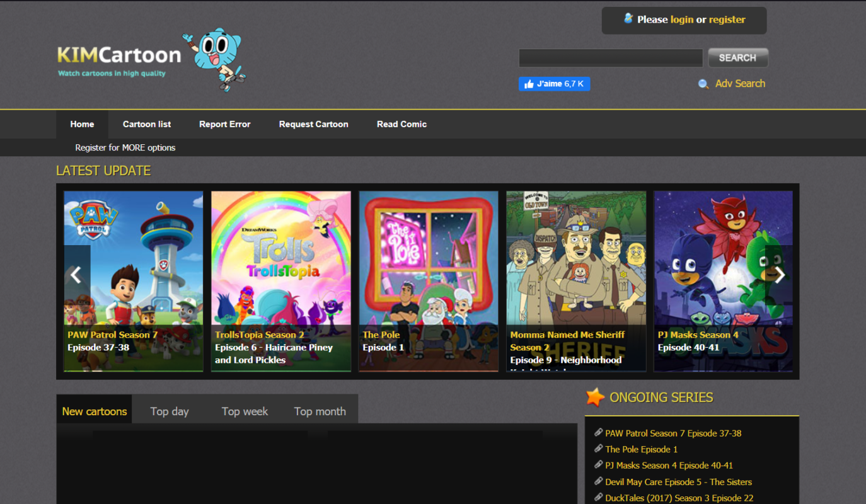The image size is (866, 504).
Task: Click the user avatar icon beside login
Action: (x=628, y=19)
